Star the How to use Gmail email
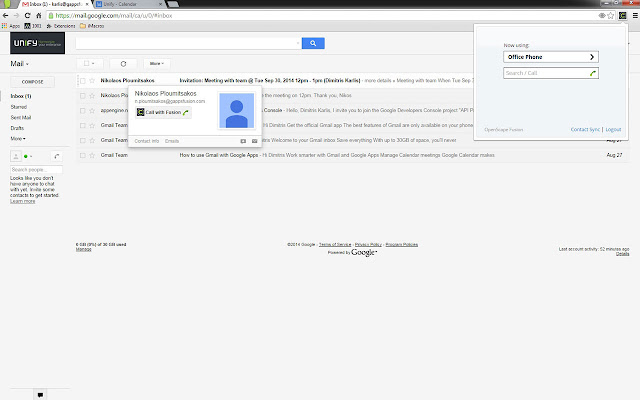This screenshot has height=400, width=640. click(92, 156)
